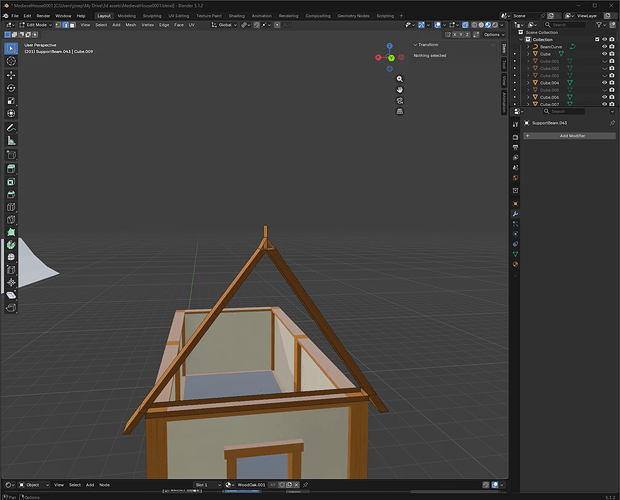Open the Vertex menu
The width and height of the screenshot is (620, 500).
tap(147, 25)
